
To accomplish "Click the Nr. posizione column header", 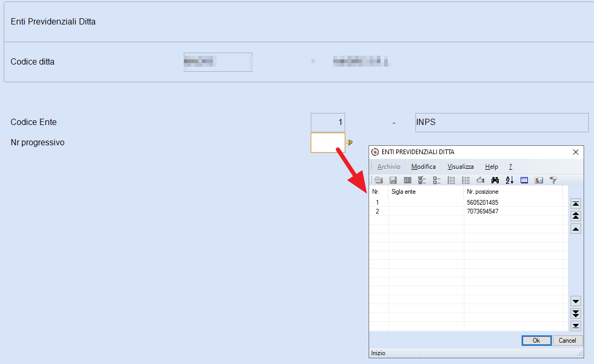I will point(513,192).
